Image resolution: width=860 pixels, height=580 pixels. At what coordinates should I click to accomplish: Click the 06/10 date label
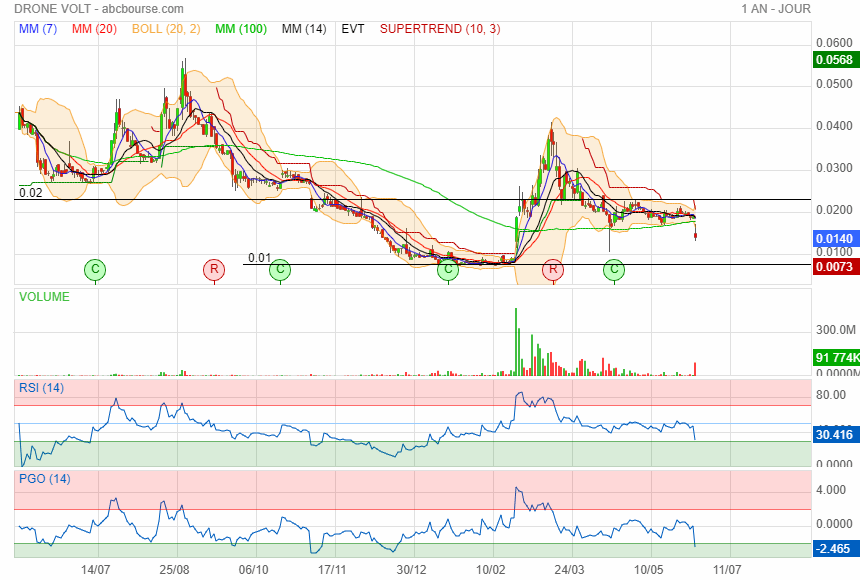pos(253,570)
